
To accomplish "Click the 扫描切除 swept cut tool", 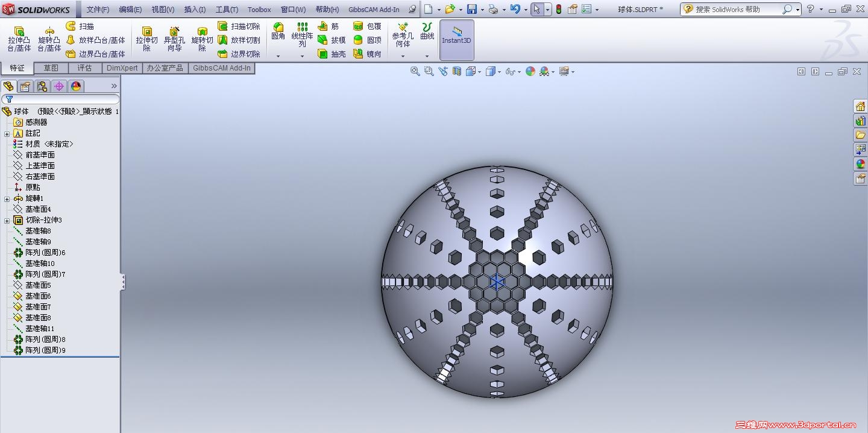I will [x=239, y=27].
